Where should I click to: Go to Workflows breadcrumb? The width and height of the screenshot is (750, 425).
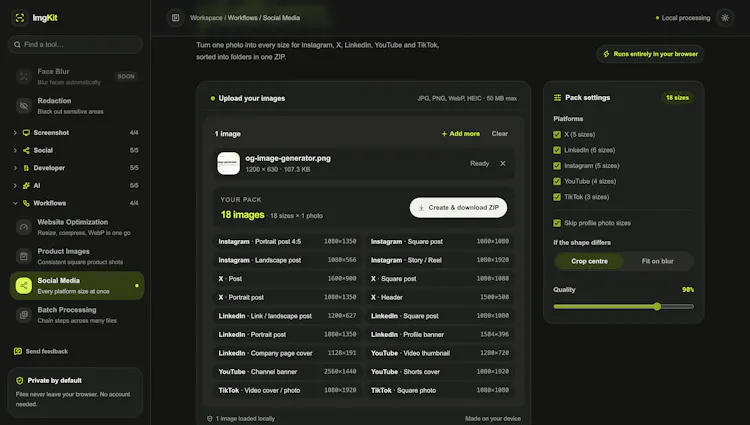[x=243, y=18]
